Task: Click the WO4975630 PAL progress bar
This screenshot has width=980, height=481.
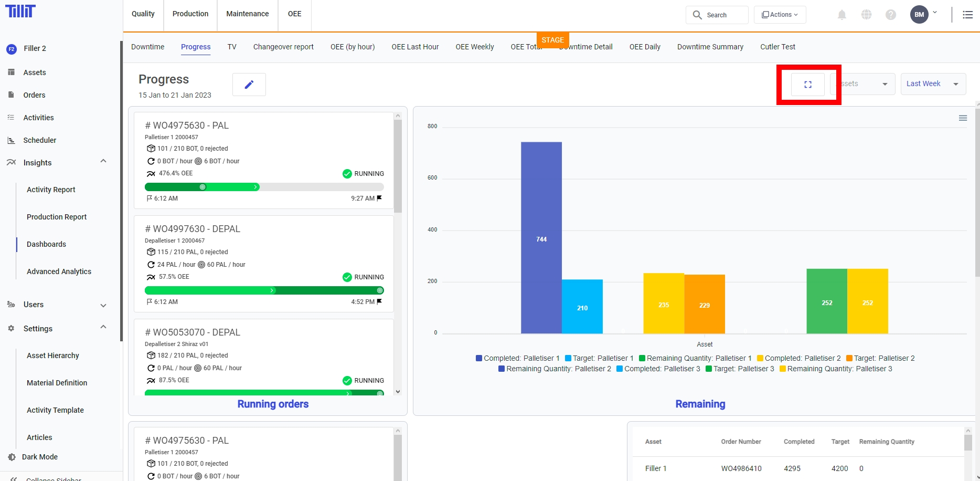Action: tap(264, 187)
